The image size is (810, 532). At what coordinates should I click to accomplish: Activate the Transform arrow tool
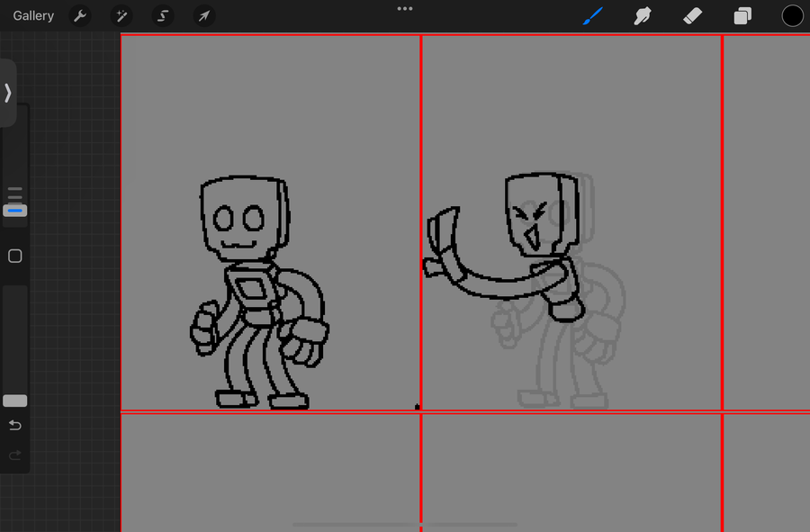point(204,16)
